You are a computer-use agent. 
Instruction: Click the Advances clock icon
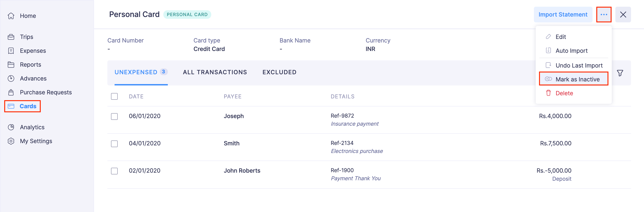tap(11, 78)
